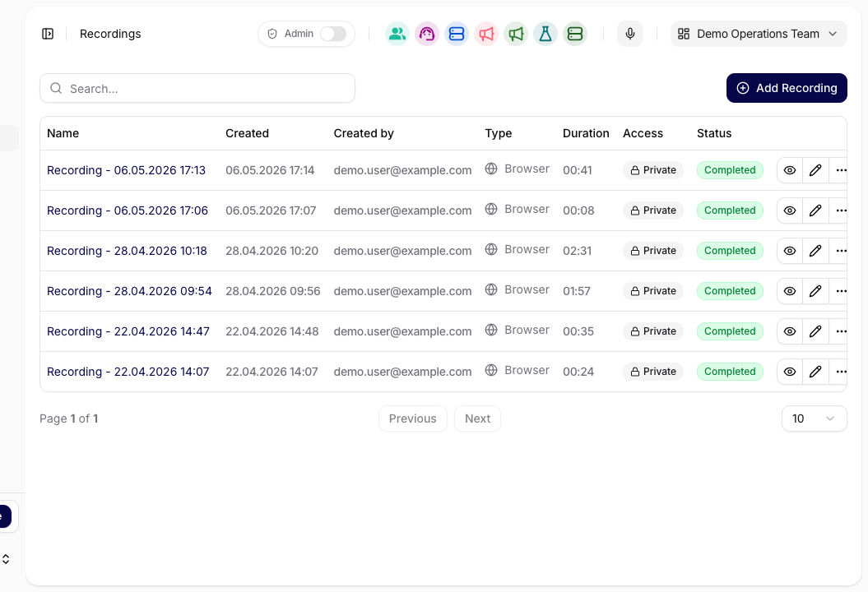
Task: Click the Status column header
Action: point(714,133)
